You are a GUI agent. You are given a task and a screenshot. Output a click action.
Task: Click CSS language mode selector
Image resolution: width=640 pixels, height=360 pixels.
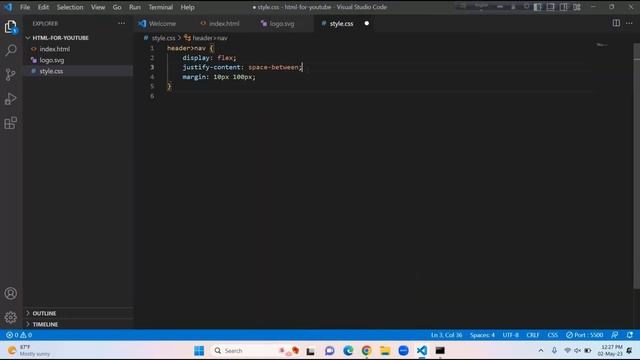553,335
